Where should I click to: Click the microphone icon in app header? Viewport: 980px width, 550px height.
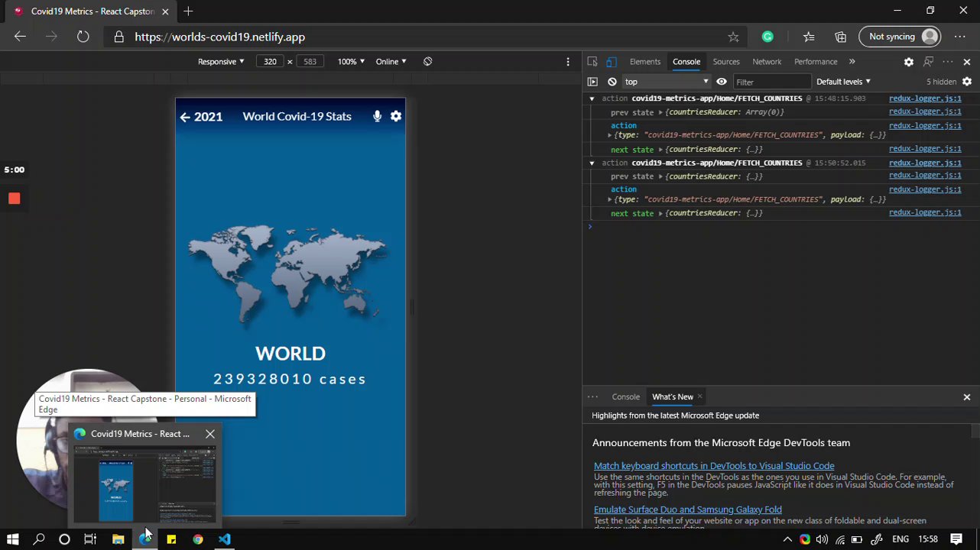click(x=377, y=116)
